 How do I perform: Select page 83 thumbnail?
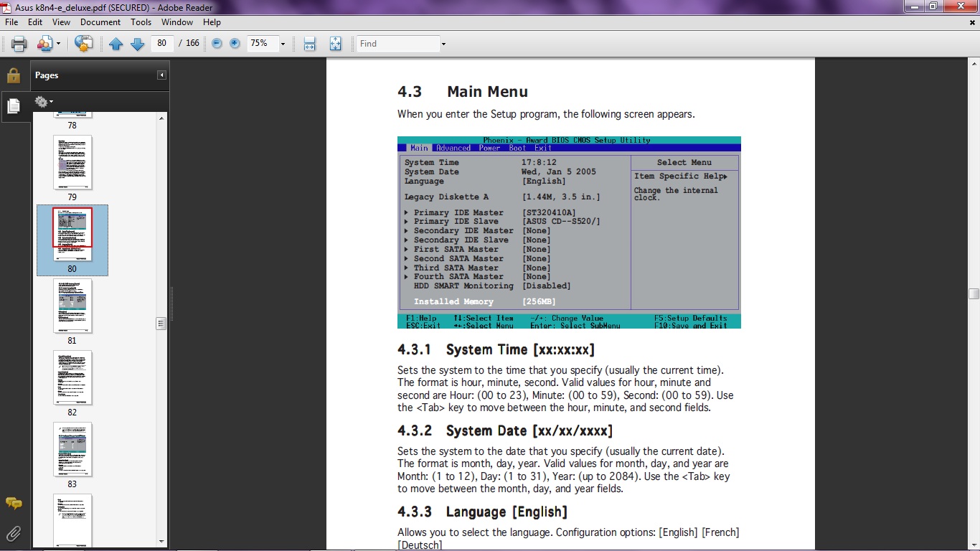[72, 449]
